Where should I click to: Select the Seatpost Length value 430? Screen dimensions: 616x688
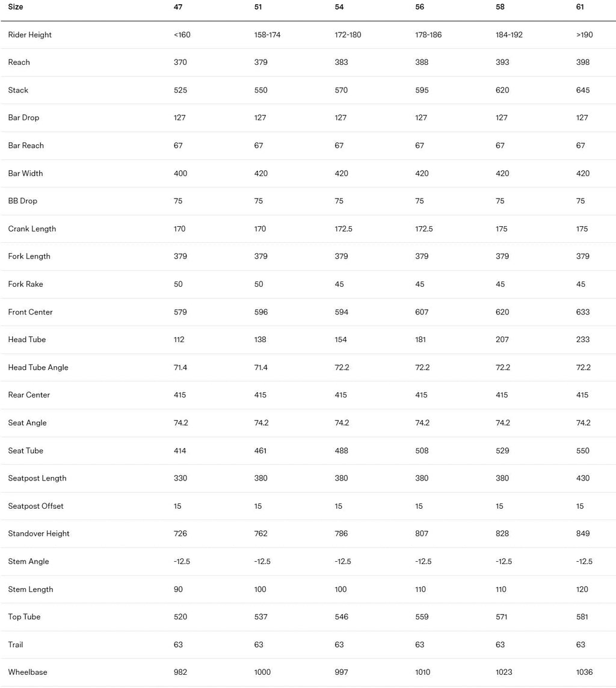[x=583, y=478]
